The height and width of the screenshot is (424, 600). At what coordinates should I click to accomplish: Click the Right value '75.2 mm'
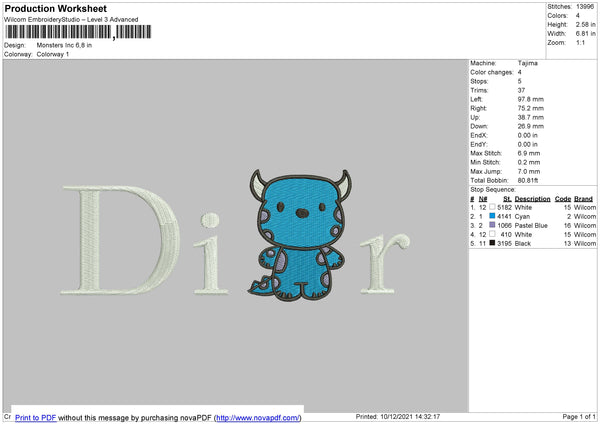point(531,108)
